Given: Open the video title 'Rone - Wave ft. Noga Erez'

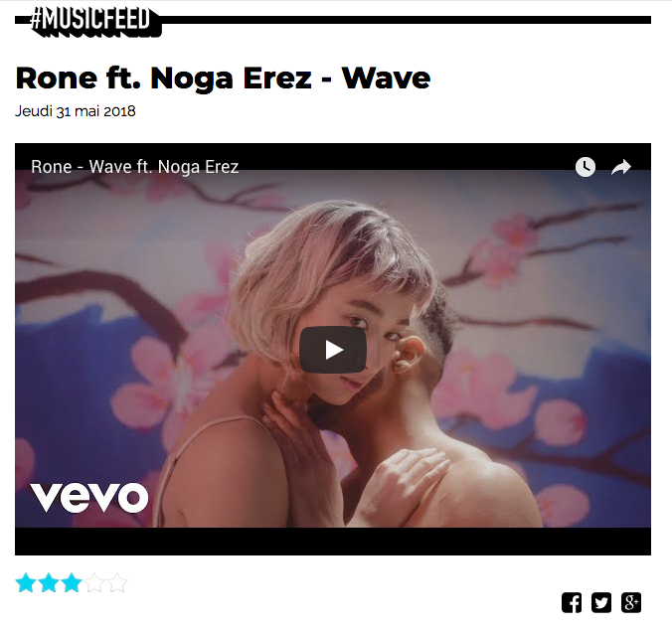Looking at the screenshot, I should (x=134, y=167).
